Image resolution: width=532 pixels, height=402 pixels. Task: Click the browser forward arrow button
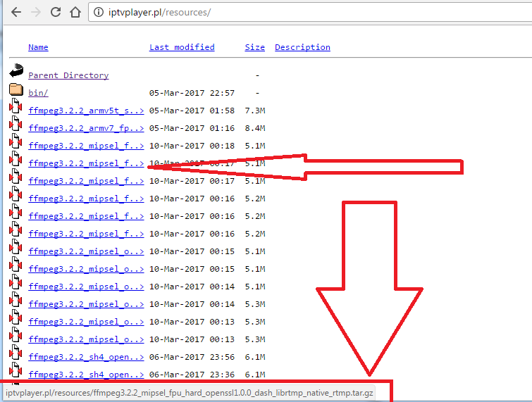[35, 13]
